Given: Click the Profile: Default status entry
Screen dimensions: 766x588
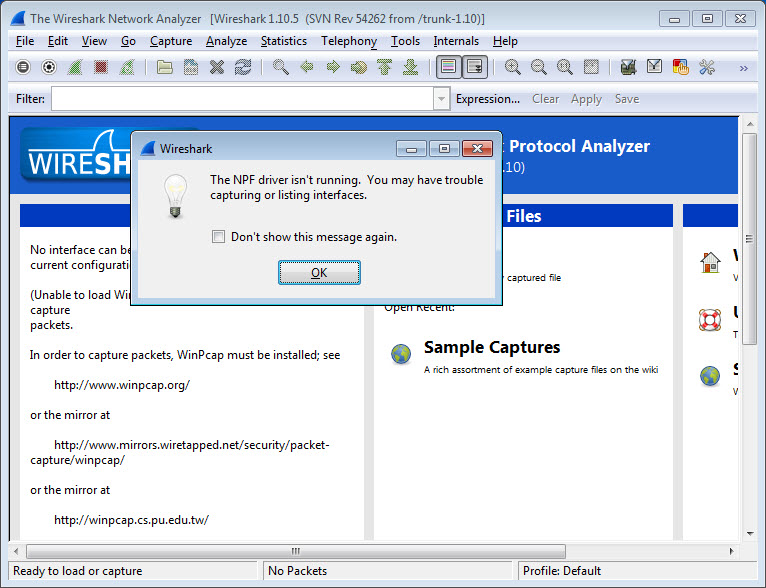Looking at the screenshot, I should 562,570.
